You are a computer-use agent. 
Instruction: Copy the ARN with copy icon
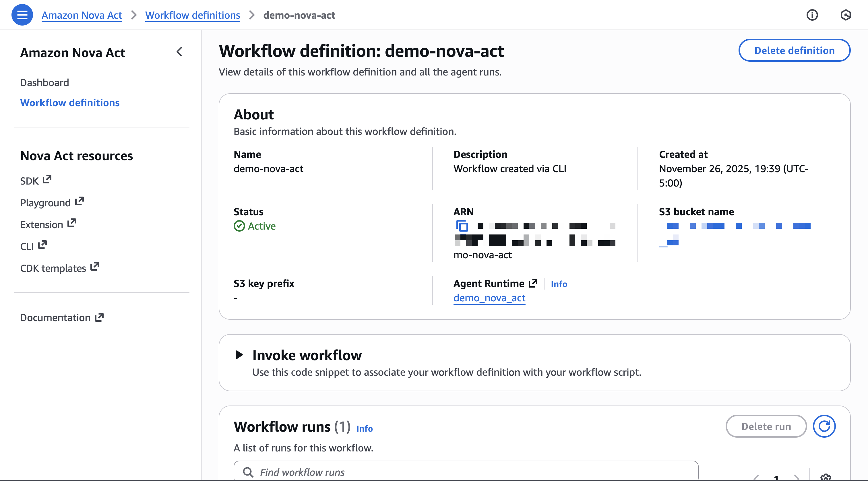462,226
